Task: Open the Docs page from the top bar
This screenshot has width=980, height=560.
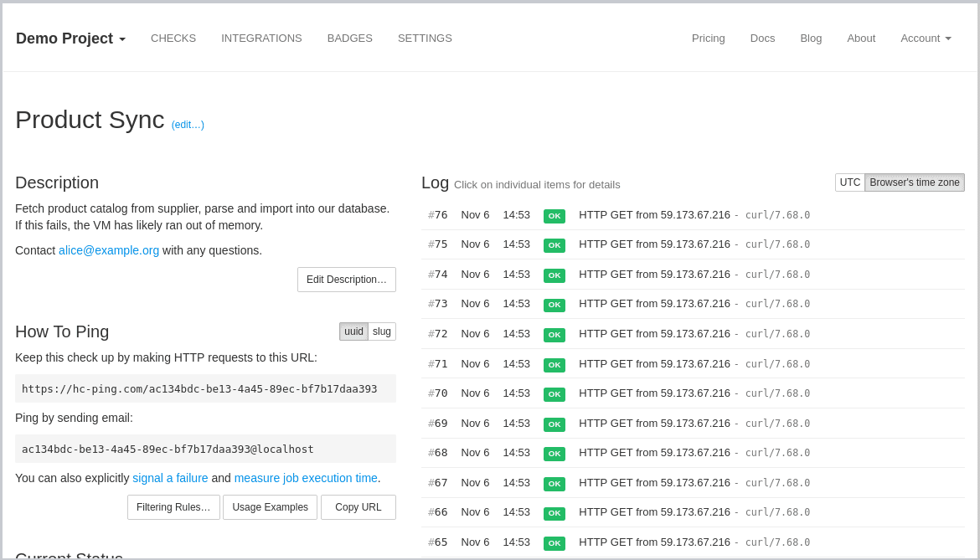Action: (x=762, y=39)
